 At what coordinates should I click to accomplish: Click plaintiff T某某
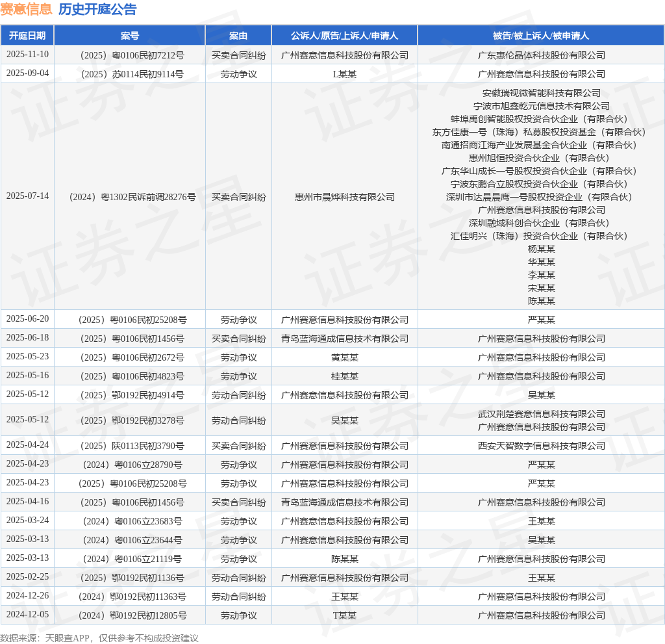pos(344,615)
